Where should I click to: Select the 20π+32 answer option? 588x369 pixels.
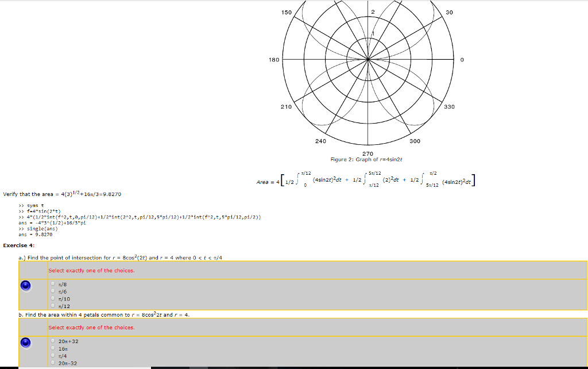(x=52, y=341)
